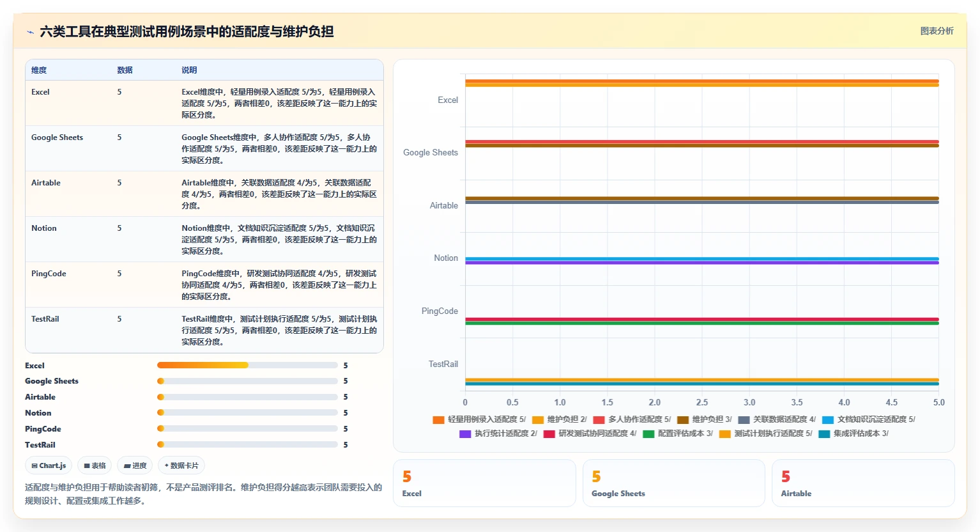Click the PingCode维度中 description cell
This screenshot has height=532, width=980.
coord(279,285)
